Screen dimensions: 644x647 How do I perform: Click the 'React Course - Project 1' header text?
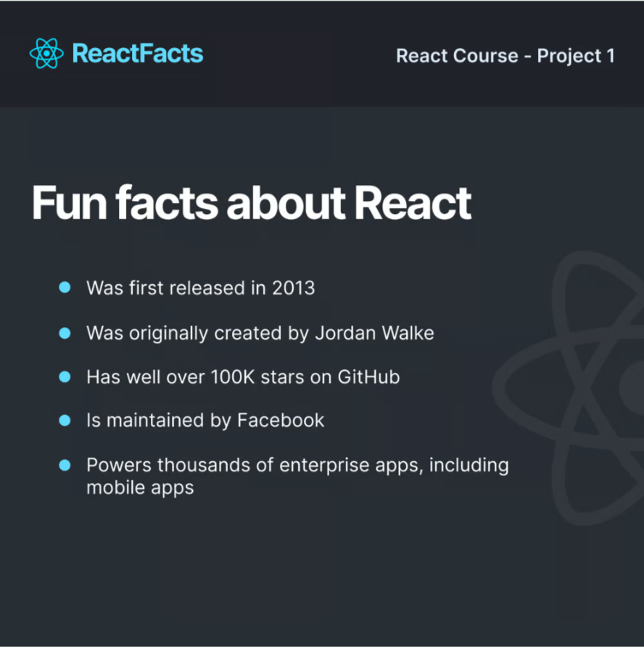click(x=505, y=56)
